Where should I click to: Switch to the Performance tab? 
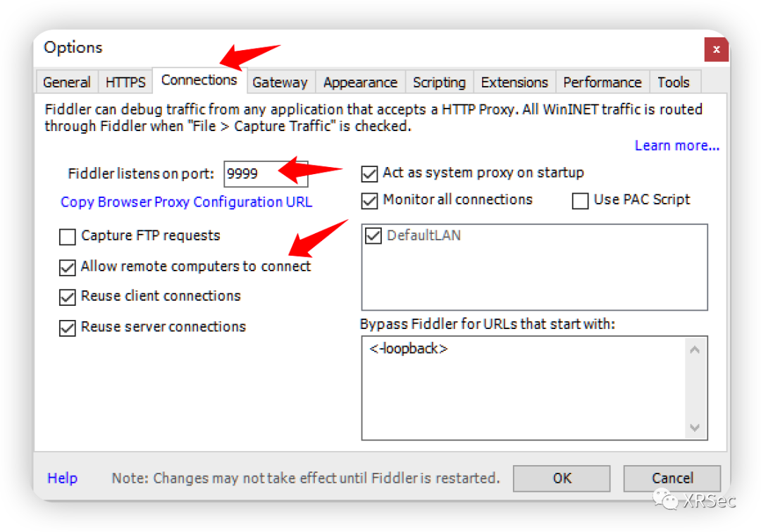[602, 82]
